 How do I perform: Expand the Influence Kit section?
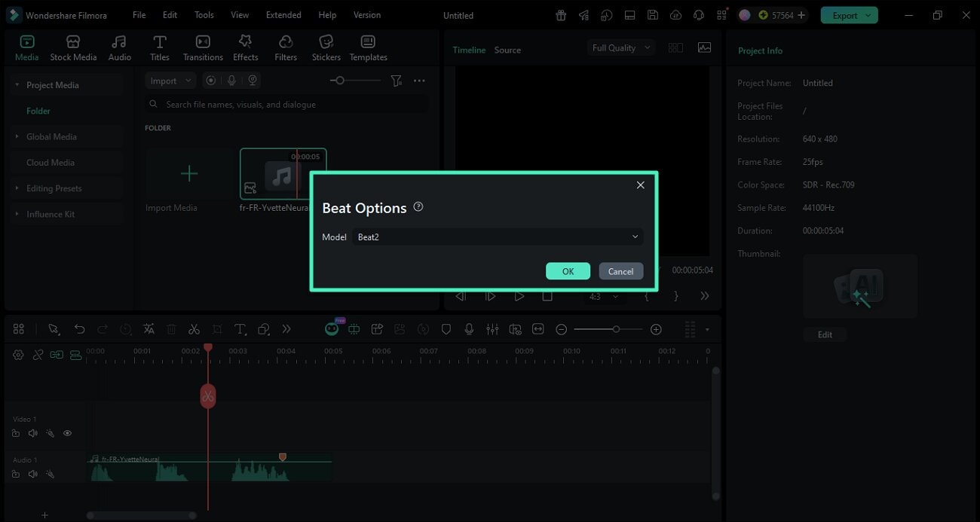click(x=17, y=214)
